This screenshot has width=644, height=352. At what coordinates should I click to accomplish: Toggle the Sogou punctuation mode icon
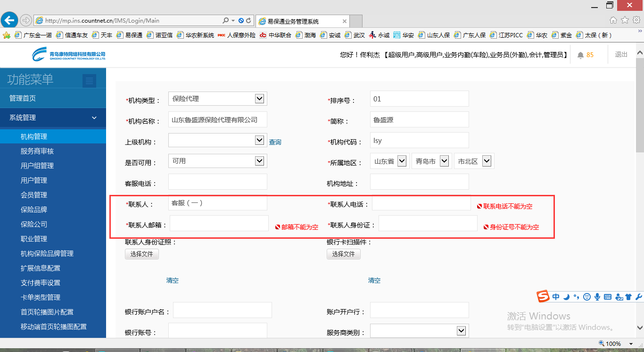click(576, 297)
